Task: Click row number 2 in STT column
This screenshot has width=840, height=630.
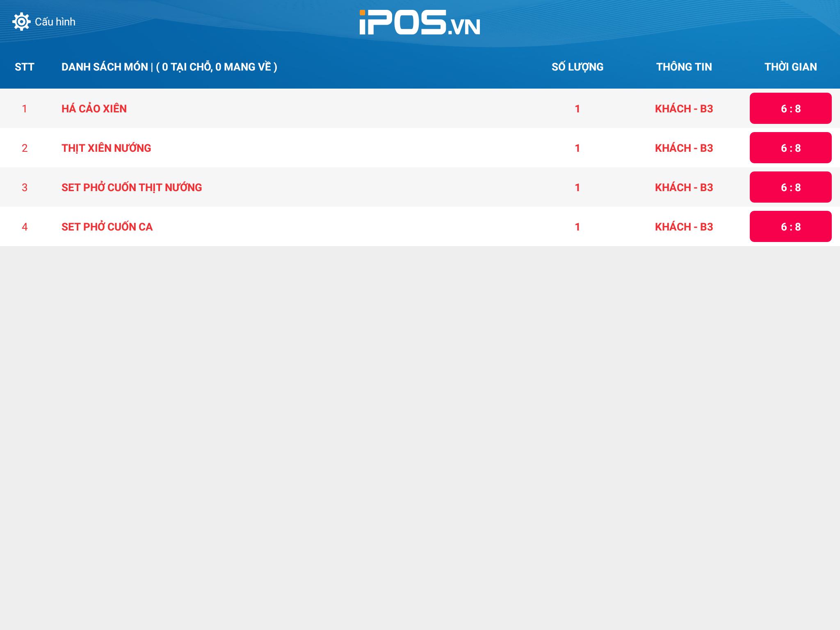Action: tap(25, 148)
